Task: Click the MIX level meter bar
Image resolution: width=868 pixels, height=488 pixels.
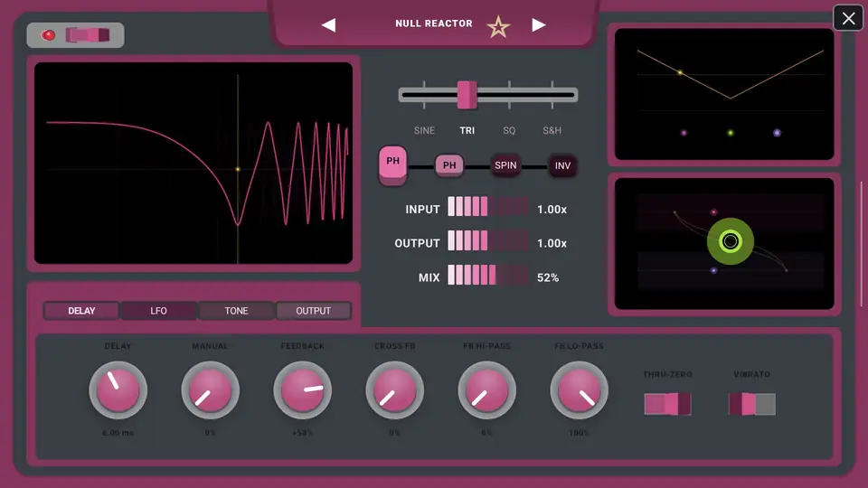Action: (487, 275)
